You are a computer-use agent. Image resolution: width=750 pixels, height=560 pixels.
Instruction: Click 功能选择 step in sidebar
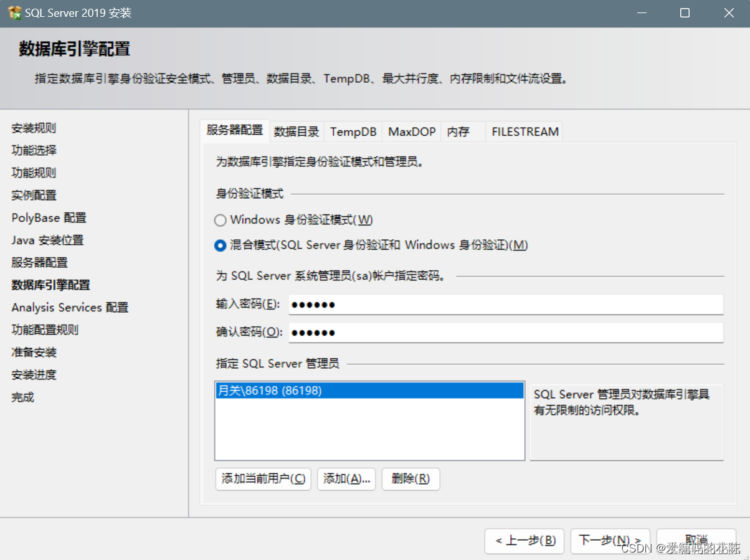tap(34, 151)
